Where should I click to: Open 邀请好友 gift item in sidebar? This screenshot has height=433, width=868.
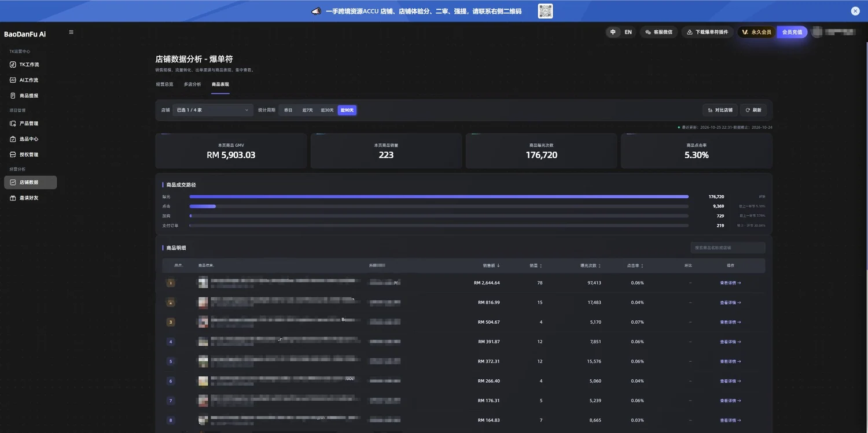pos(30,198)
